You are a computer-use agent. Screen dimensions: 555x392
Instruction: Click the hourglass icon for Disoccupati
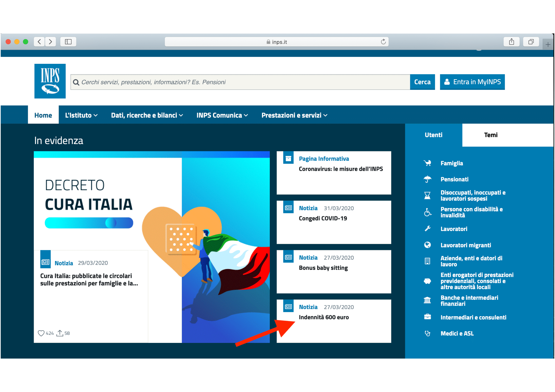(x=427, y=196)
